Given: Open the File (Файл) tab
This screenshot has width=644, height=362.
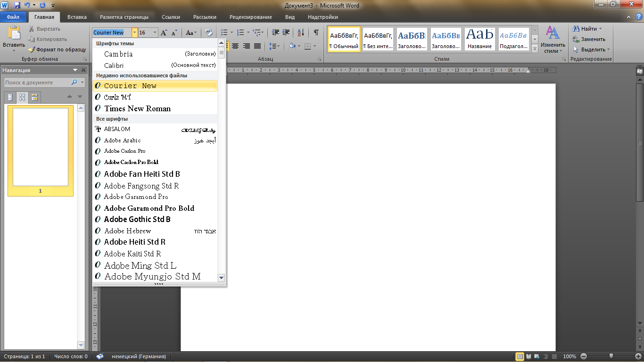Looking at the screenshot, I should [x=13, y=17].
